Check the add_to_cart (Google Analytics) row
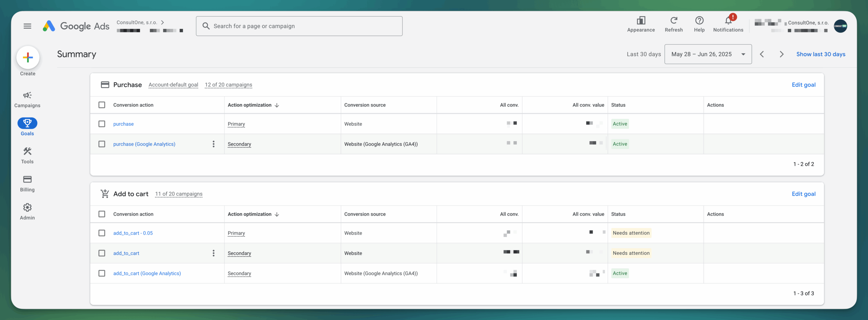This screenshot has width=868, height=320. coord(102,273)
